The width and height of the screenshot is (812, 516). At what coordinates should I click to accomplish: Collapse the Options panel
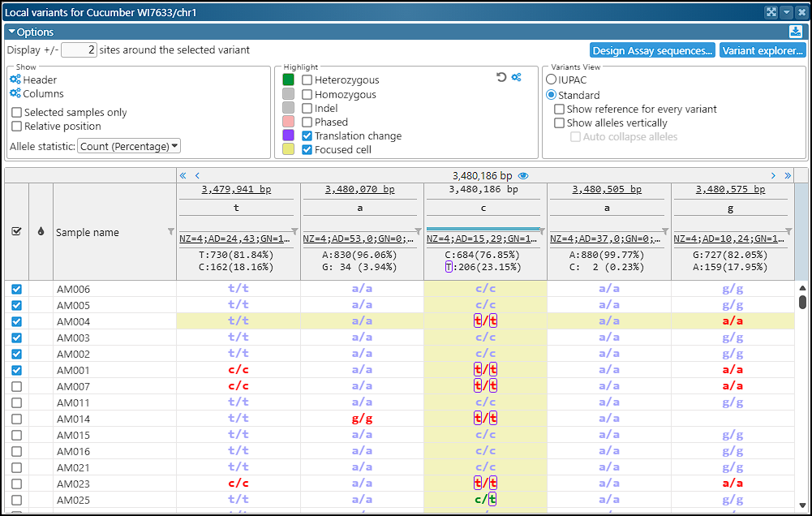pos(11,32)
